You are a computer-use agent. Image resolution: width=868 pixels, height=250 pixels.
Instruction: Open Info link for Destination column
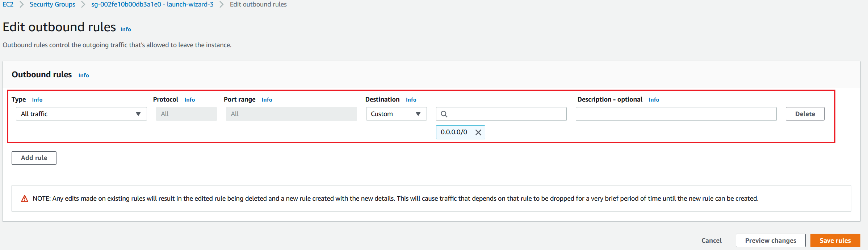coord(411,100)
